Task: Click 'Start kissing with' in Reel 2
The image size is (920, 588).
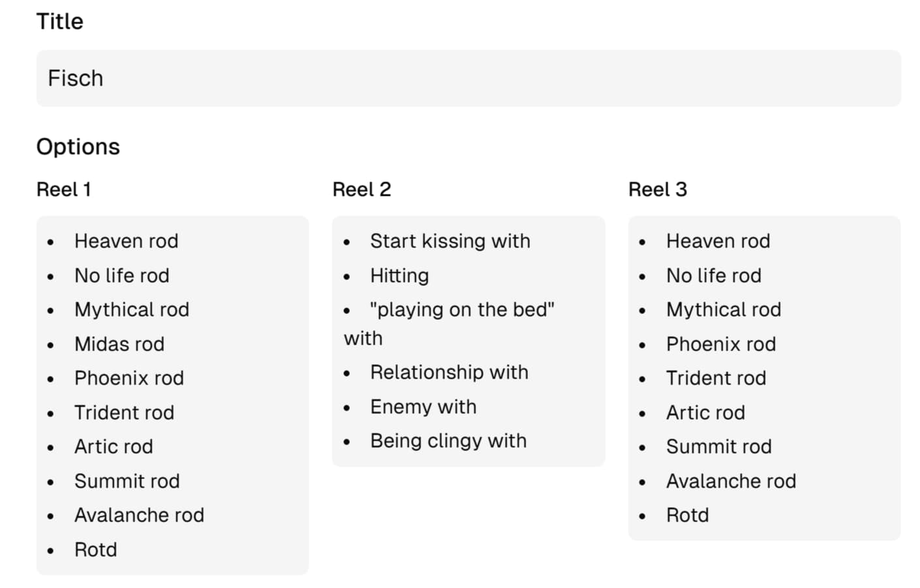Action: click(450, 241)
